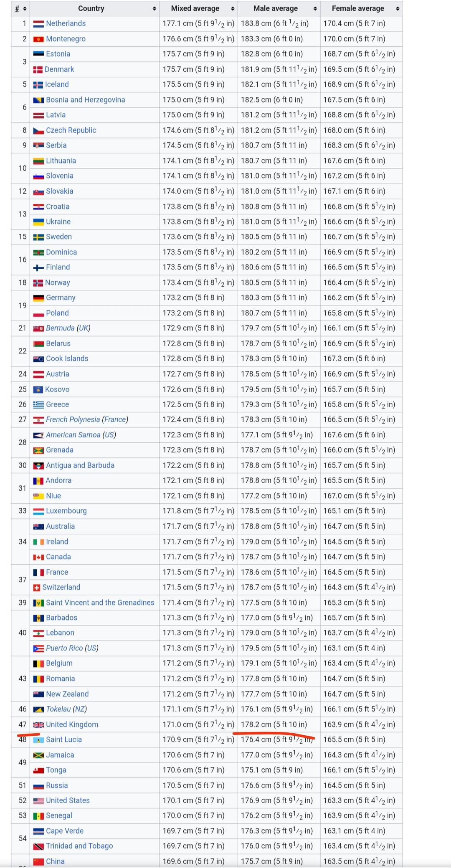Sort by Mixed average column
This screenshot has height=868, width=451.
point(233,9)
